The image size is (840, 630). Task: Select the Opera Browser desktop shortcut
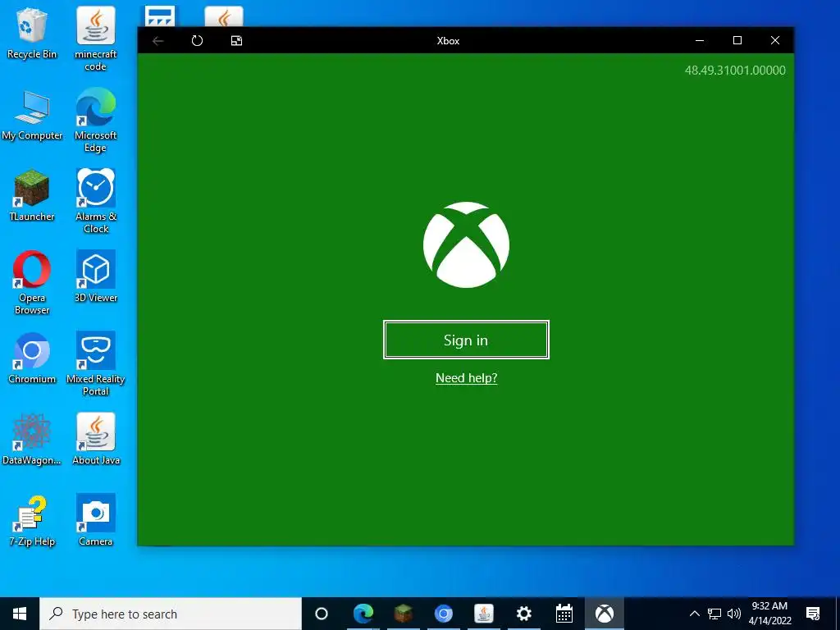(x=32, y=283)
